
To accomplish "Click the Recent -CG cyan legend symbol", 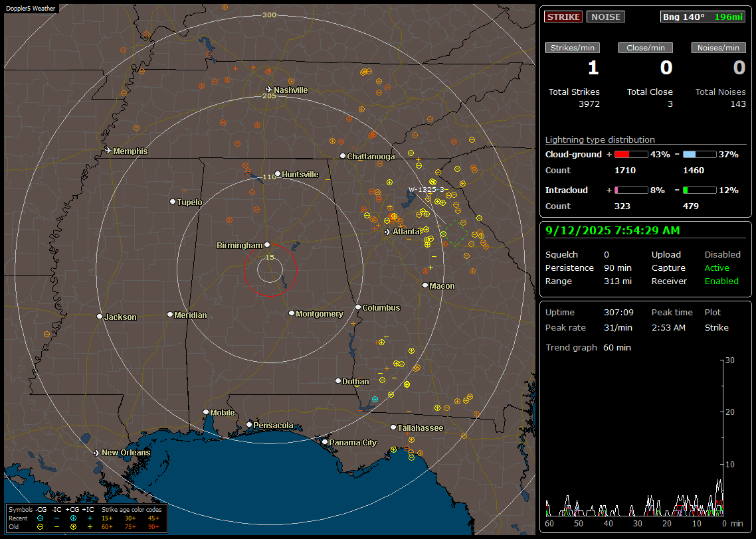I will pyautogui.click(x=40, y=518).
